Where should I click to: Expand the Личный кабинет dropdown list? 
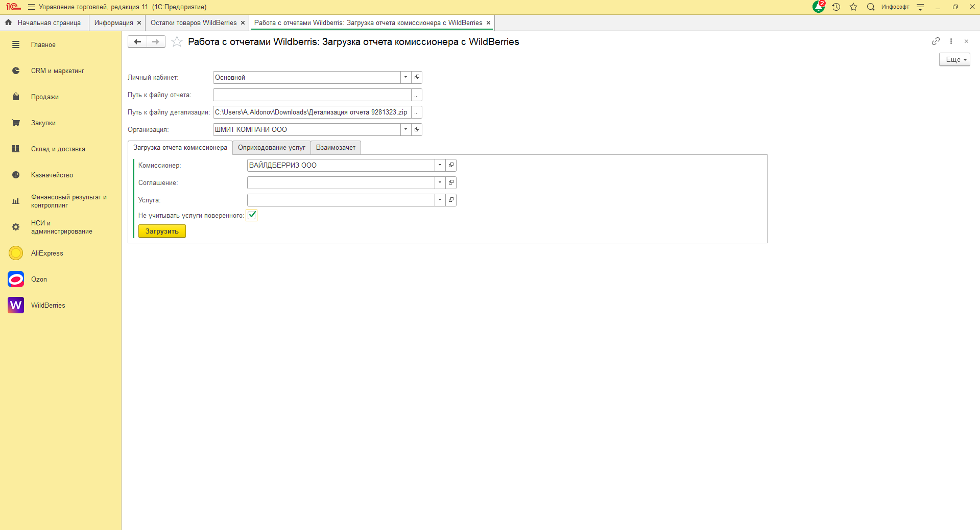coord(405,78)
